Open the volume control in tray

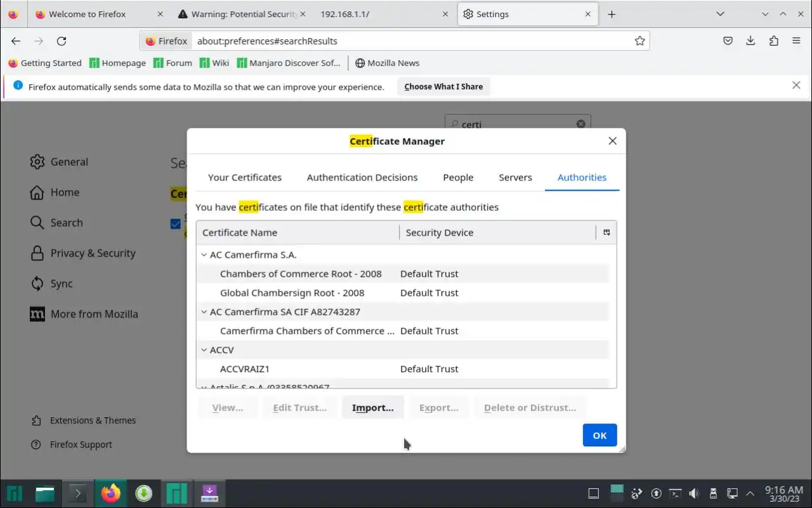point(694,493)
